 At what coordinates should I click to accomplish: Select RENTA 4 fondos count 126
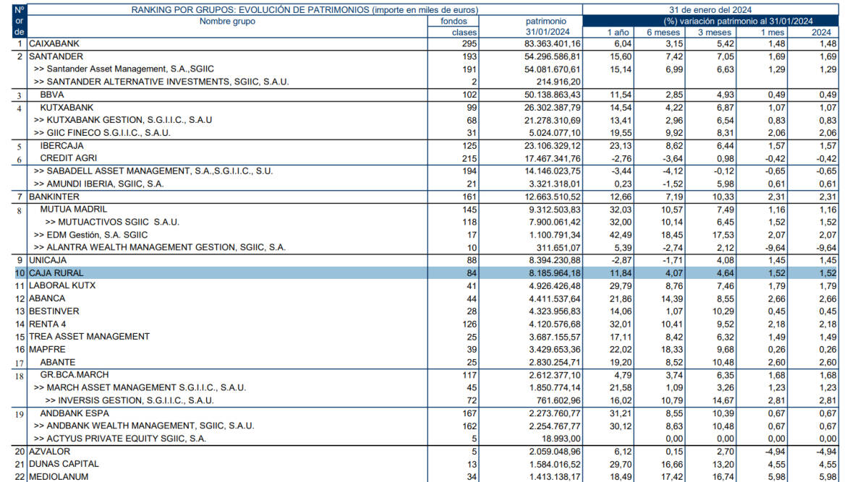coord(469,324)
